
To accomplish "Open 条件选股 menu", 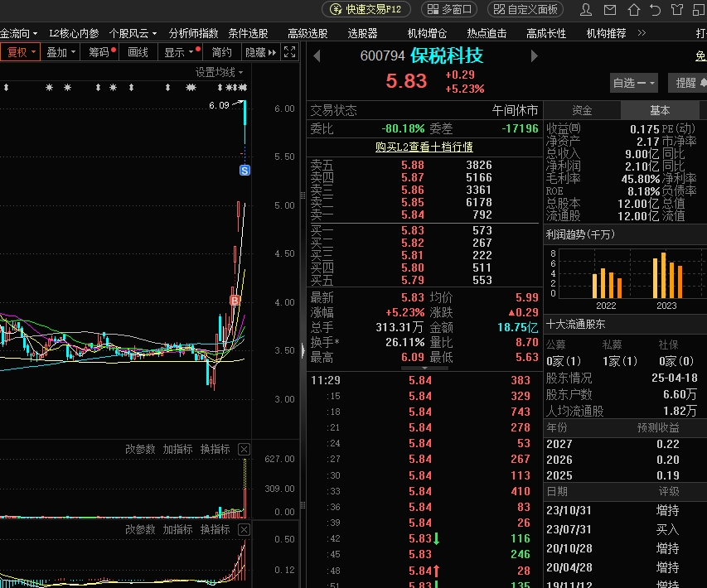I will (x=248, y=33).
